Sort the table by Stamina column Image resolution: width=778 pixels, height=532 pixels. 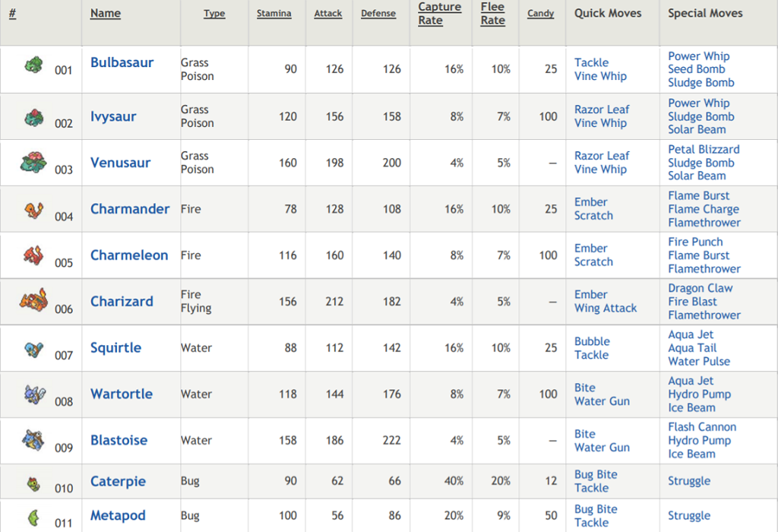tap(274, 13)
